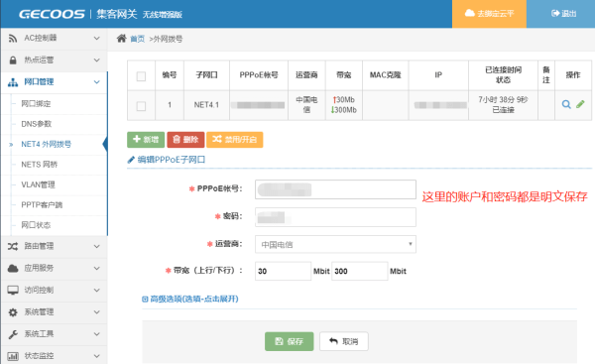Select NET4 外网拨号 submenu item
The height and width of the screenshot is (364, 595).
(47, 144)
